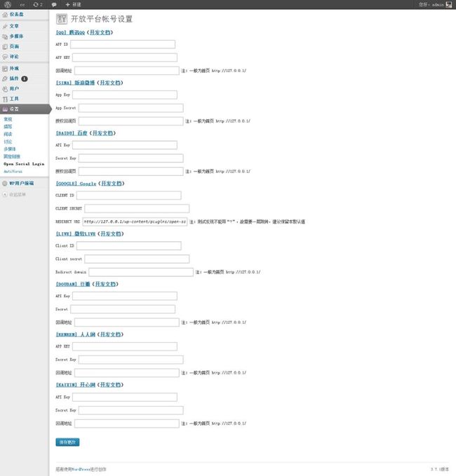Collapse the sidebar menu with 收起菜单
The image size is (456, 476).
14,195
